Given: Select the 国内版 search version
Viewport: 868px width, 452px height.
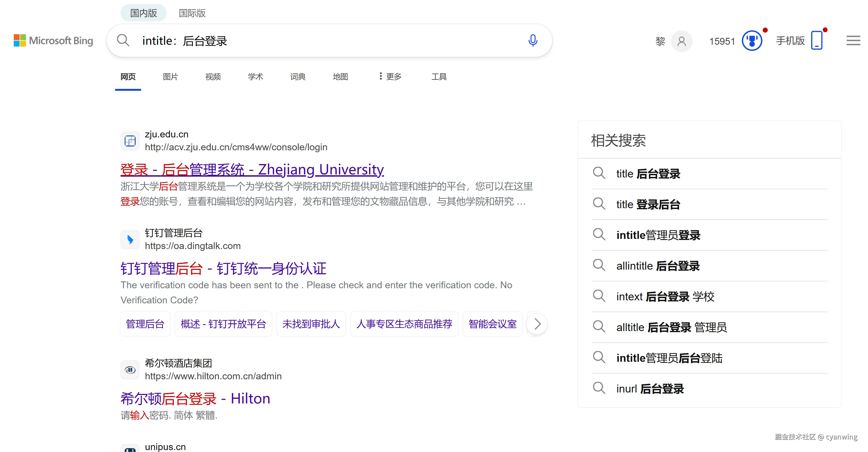Looking at the screenshot, I should [144, 13].
